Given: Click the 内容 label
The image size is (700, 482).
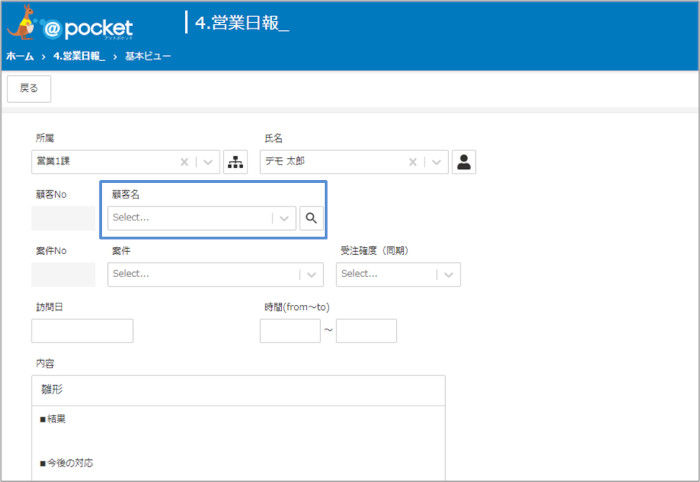Looking at the screenshot, I should (45, 363).
